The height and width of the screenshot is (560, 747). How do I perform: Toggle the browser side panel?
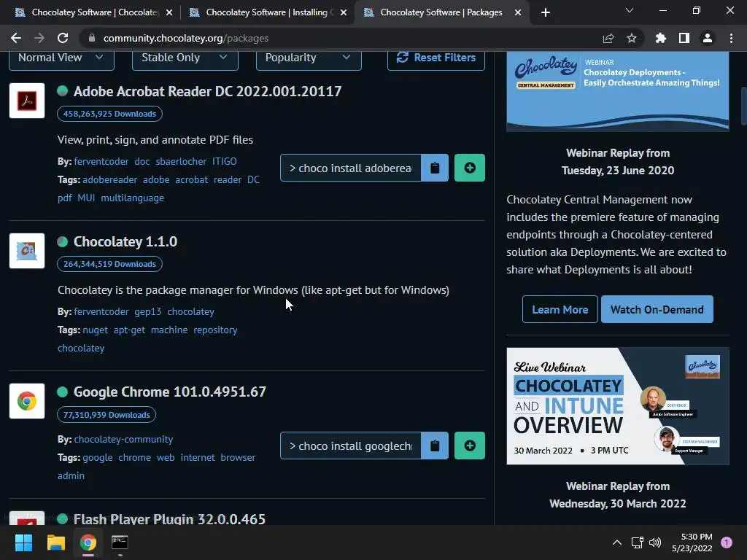(x=684, y=38)
